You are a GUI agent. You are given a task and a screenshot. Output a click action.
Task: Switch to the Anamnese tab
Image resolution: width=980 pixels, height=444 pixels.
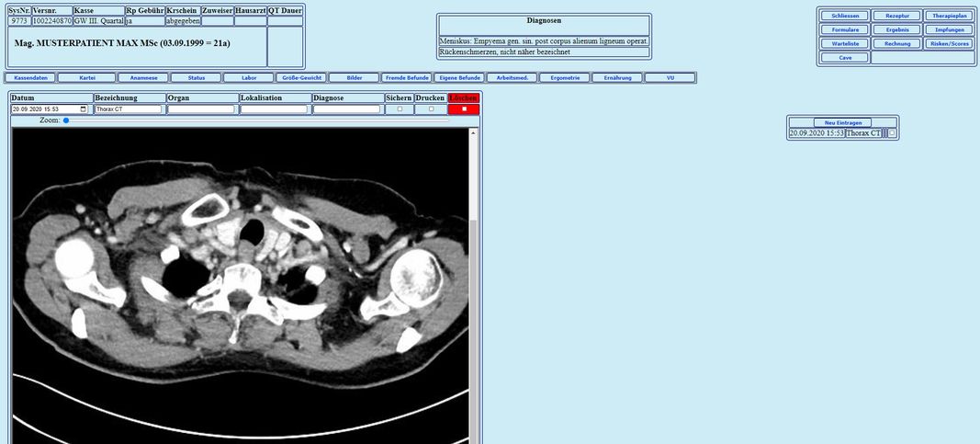[143, 78]
